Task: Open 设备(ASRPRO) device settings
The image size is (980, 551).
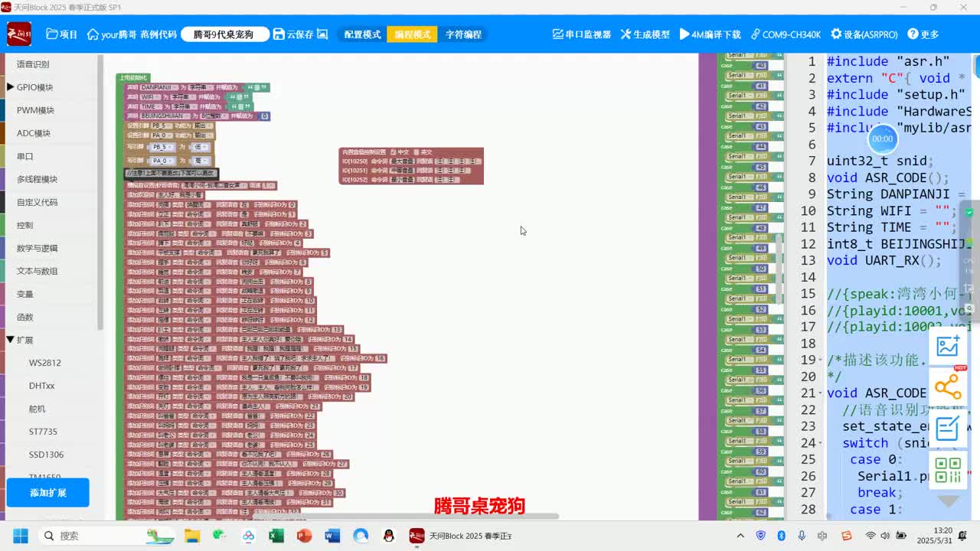Action: [x=864, y=34]
